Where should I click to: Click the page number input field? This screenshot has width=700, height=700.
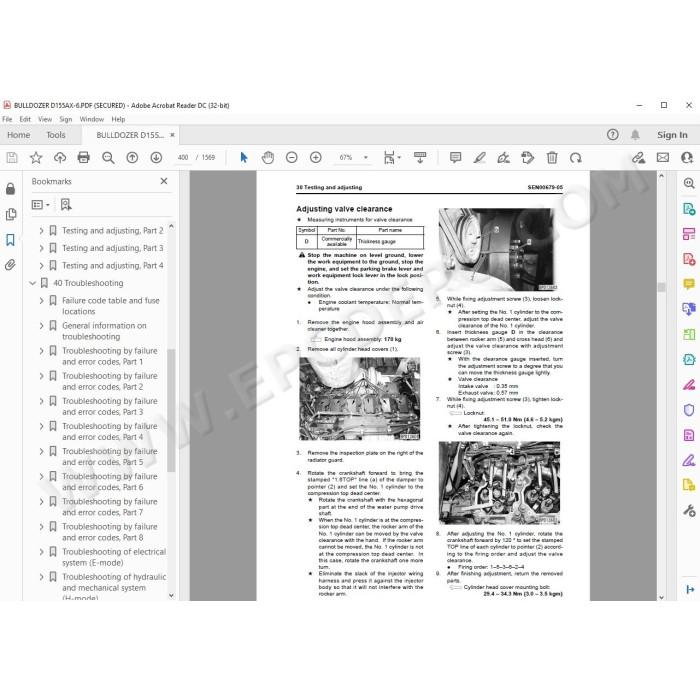click(183, 158)
